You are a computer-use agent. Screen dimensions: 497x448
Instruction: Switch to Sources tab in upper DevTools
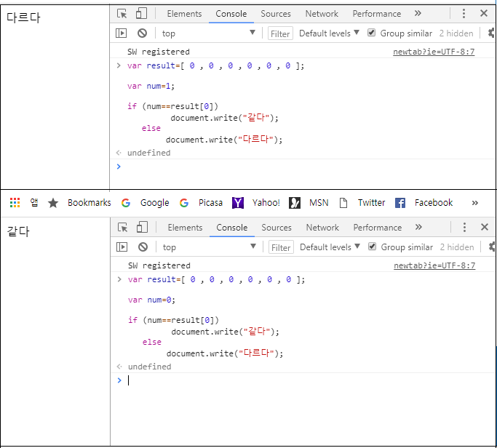point(276,14)
